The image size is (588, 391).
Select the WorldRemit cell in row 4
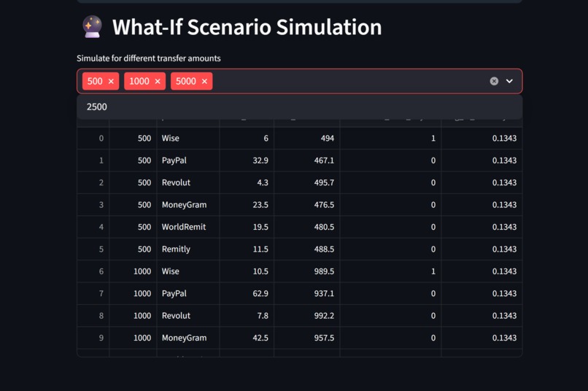pyautogui.click(x=188, y=227)
